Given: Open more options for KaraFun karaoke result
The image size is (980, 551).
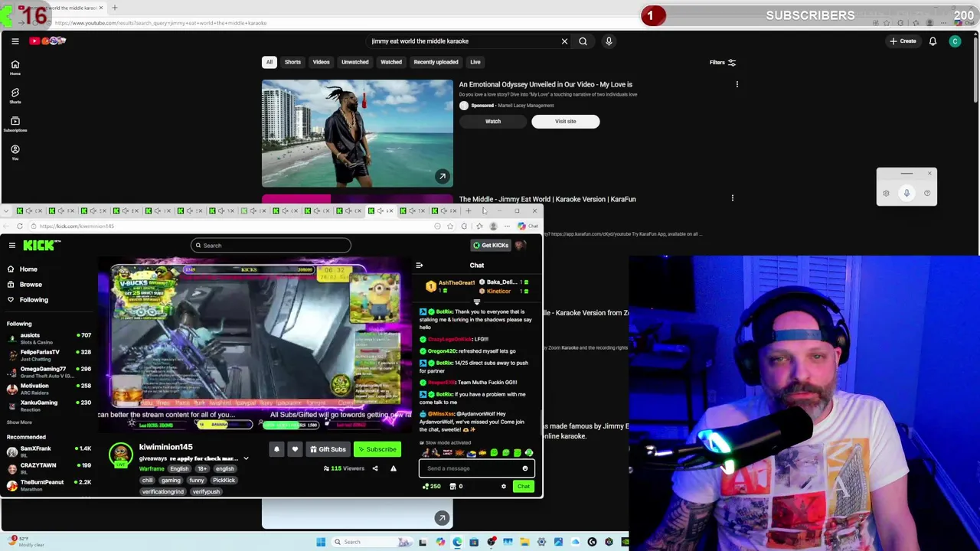Looking at the screenshot, I should 732,199.
